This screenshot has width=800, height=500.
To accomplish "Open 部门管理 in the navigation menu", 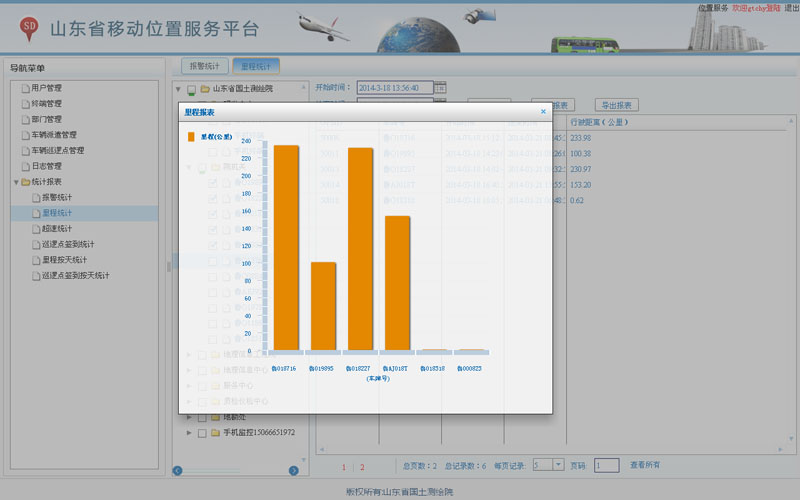I will (x=46, y=119).
